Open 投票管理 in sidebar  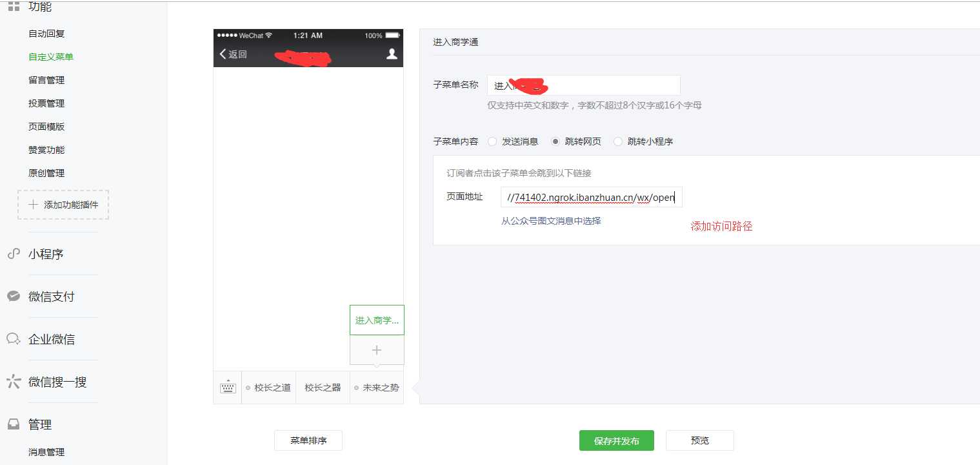click(x=46, y=103)
